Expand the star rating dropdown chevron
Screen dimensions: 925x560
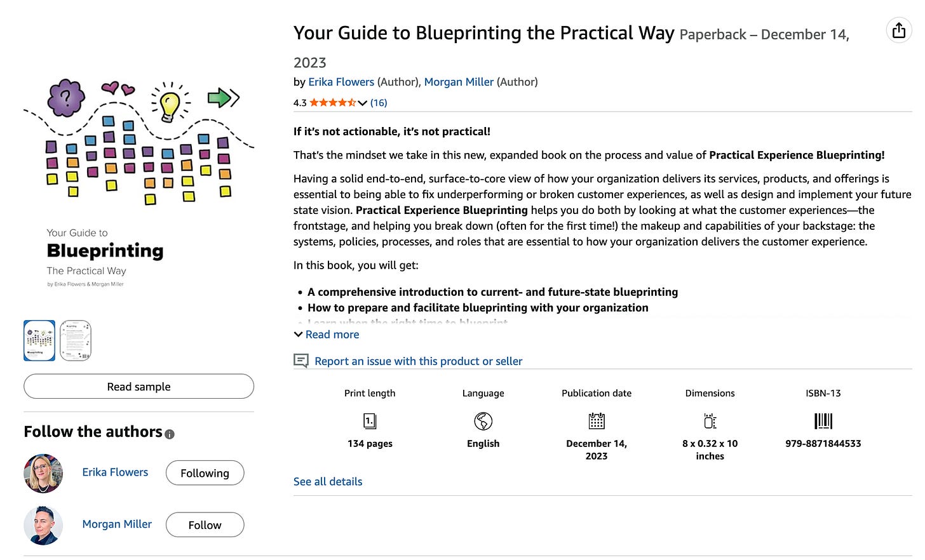362,103
